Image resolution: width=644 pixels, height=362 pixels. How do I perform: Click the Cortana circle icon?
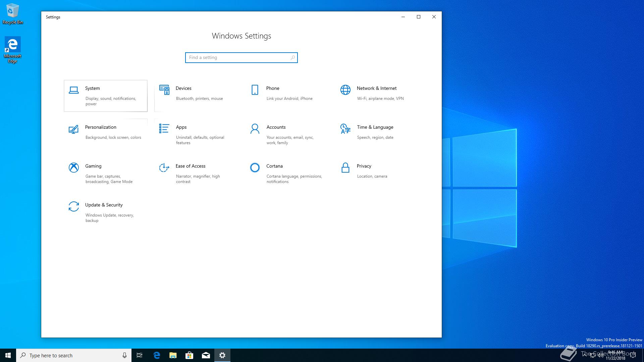click(x=255, y=168)
